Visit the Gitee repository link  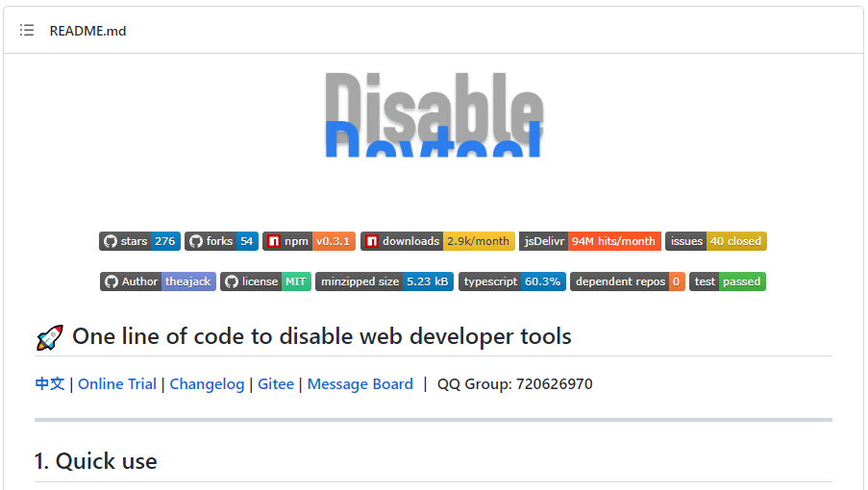pyautogui.click(x=276, y=383)
